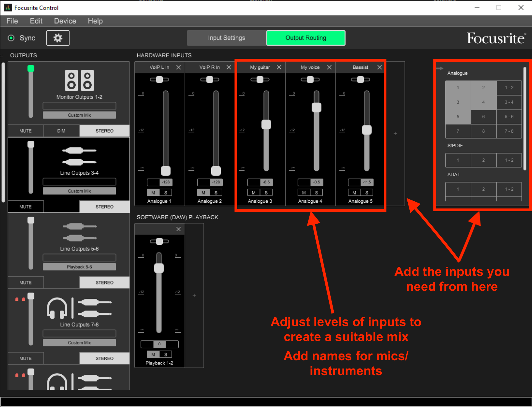
Task: Solo the Analogue 1 channel
Action: tap(166, 193)
